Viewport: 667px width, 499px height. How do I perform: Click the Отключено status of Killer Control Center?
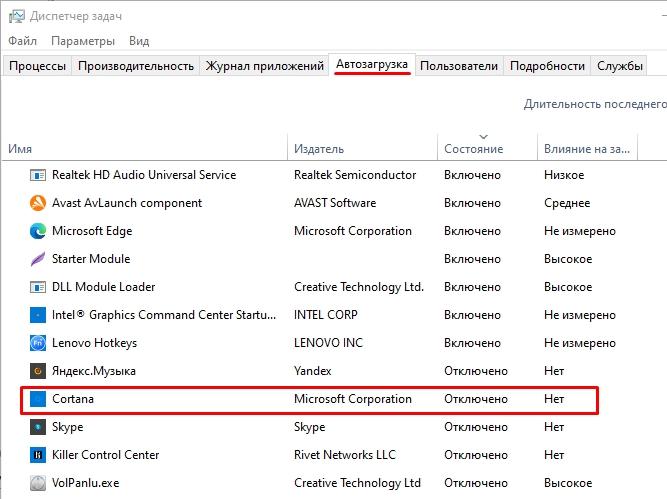(476, 455)
